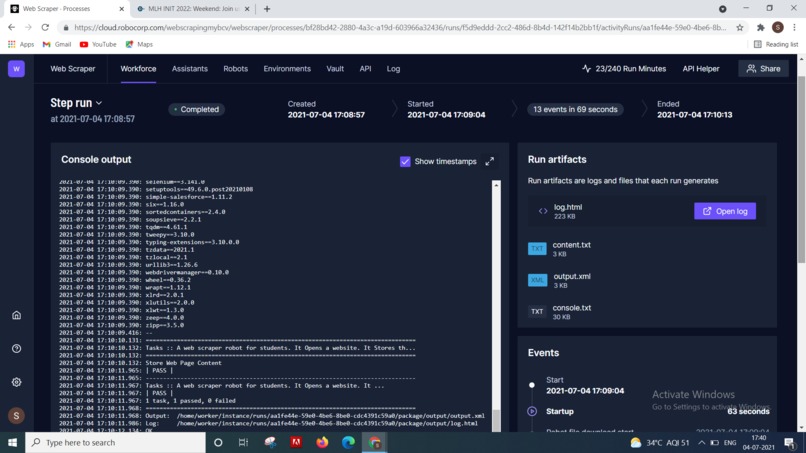Screen dimensions: 806x453
Task: Click the Windows search box
Action: [x=115, y=442]
